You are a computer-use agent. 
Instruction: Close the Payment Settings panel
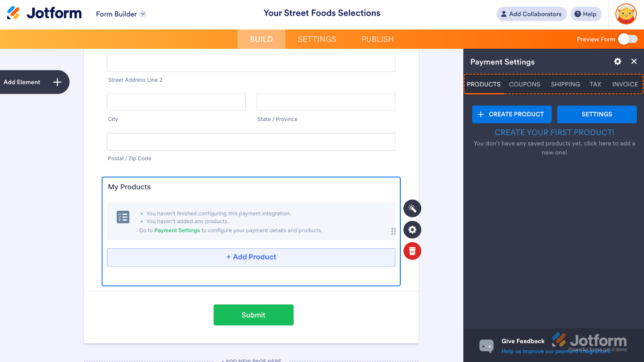[x=634, y=62]
